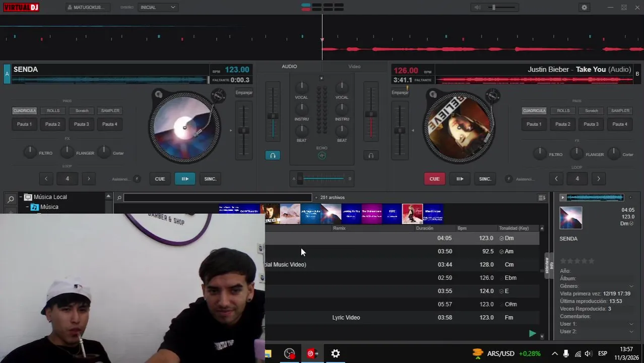Click the Cortar knob on deck B
Screen dimensions: 644x363
pos(613,153)
